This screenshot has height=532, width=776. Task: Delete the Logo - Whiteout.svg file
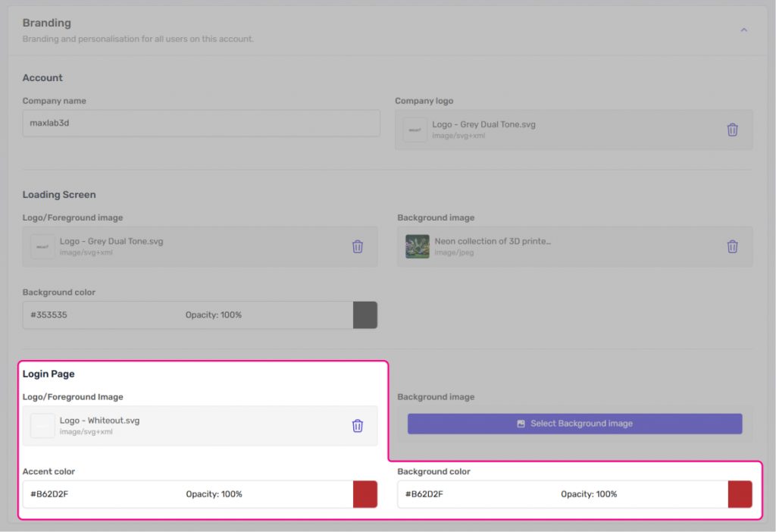pos(358,426)
